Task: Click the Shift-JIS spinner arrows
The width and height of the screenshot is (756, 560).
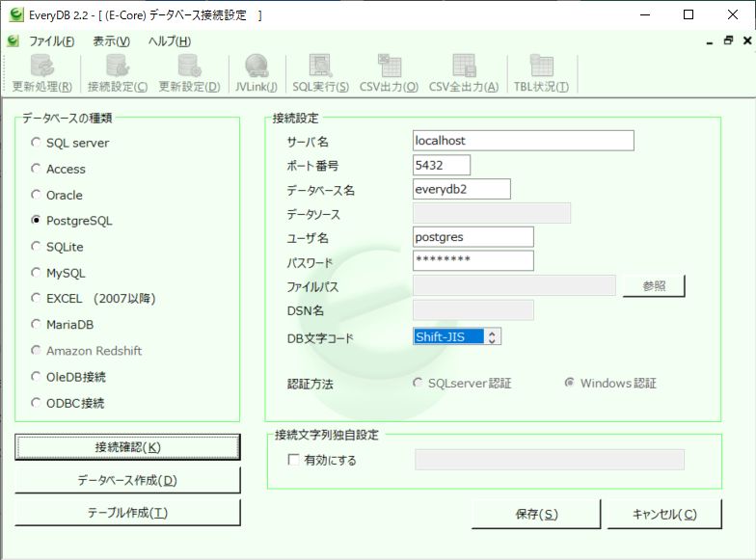Action: (492, 336)
